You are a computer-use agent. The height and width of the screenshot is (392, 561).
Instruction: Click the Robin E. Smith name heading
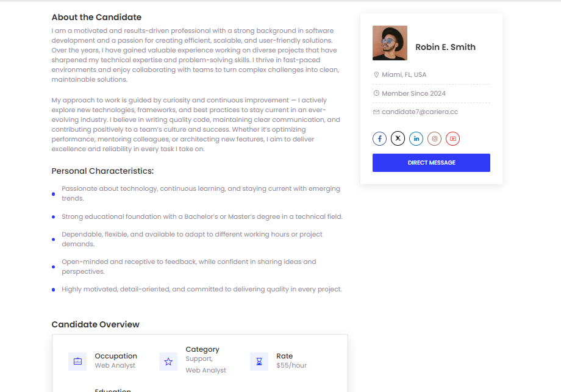[x=445, y=47]
